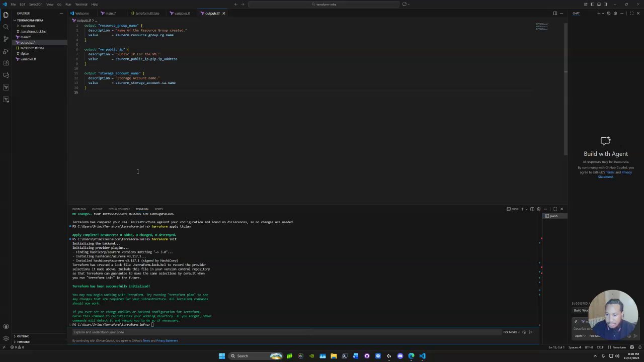Click the CRLF line ending status item
This screenshot has height=362, width=644.
(x=600, y=347)
